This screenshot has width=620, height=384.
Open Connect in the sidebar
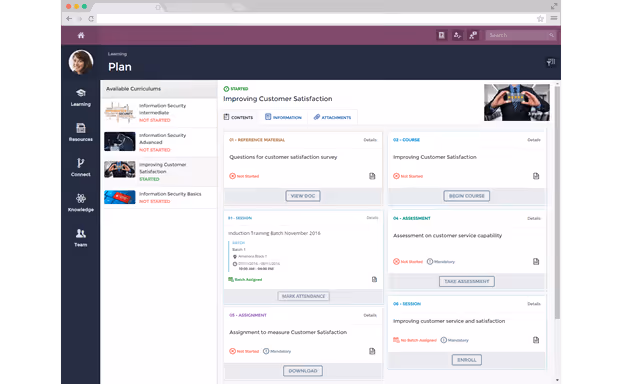tap(81, 167)
